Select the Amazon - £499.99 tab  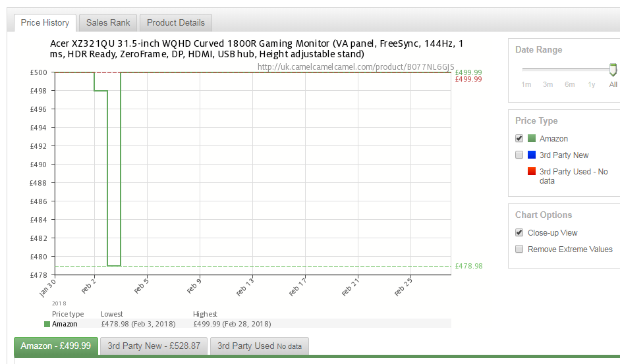point(56,346)
